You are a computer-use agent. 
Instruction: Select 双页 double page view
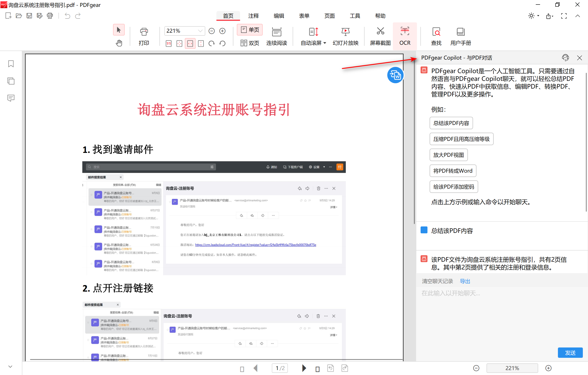pyautogui.click(x=250, y=43)
